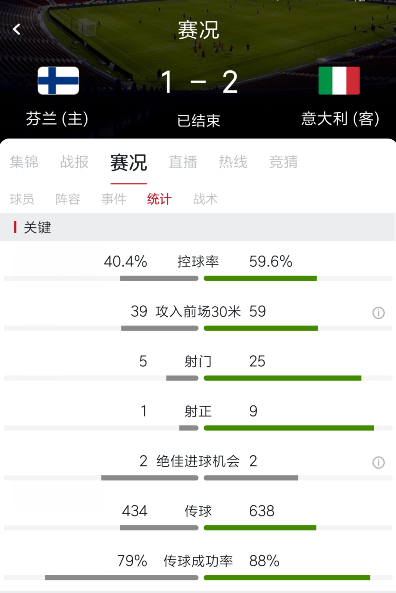Select the 统计 sub-tab
The height and width of the screenshot is (593, 396).
159,199
